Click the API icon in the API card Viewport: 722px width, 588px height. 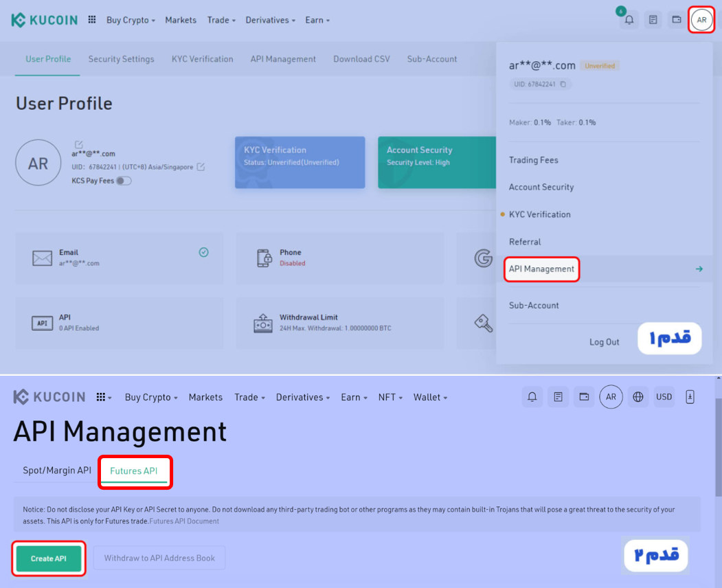tap(42, 324)
